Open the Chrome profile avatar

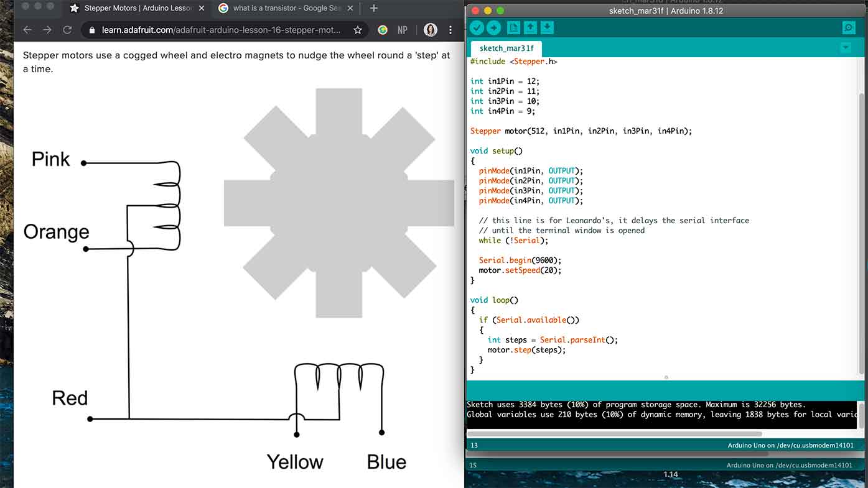pyautogui.click(x=430, y=30)
